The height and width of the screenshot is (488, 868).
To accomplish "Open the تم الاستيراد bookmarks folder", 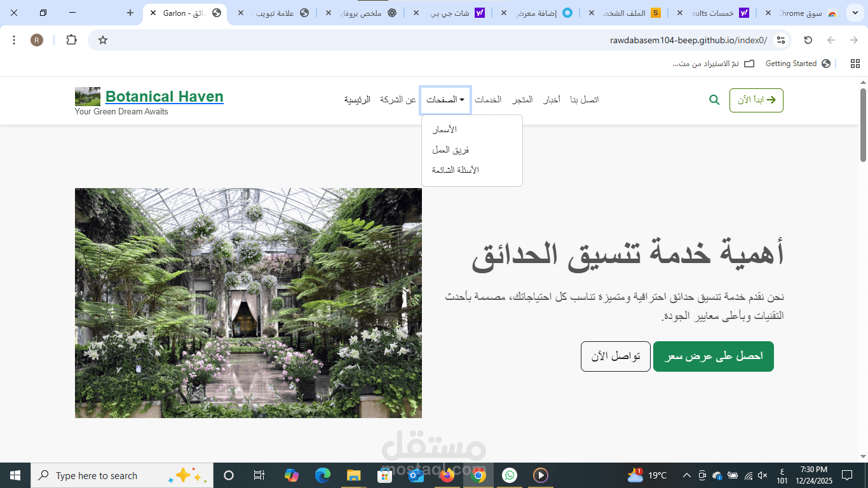I will tap(714, 64).
